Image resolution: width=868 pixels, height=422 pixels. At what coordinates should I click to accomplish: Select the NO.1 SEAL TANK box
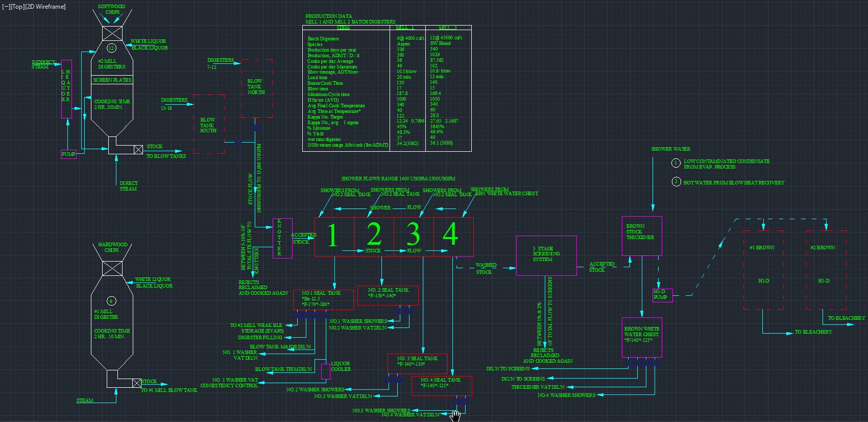click(323, 299)
